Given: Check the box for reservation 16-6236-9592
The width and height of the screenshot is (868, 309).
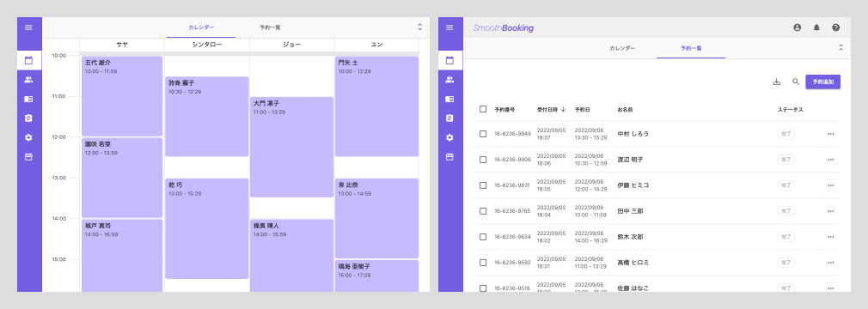Looking at the screenshot, I should coord(483,263).
